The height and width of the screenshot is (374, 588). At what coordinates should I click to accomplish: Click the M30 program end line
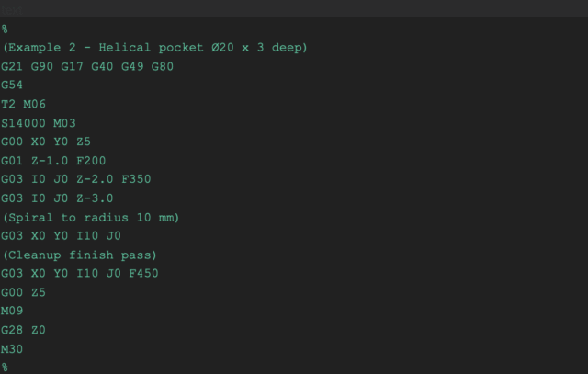pos(15,348)
